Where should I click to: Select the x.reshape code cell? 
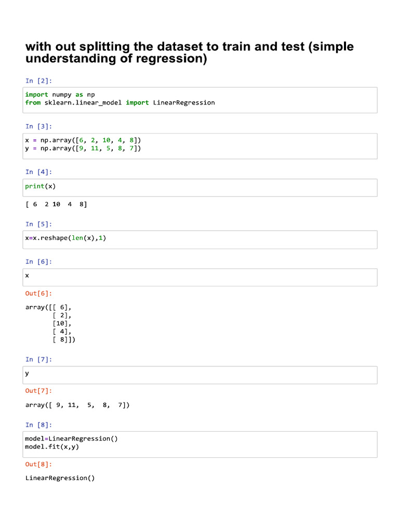coord(201,239)
